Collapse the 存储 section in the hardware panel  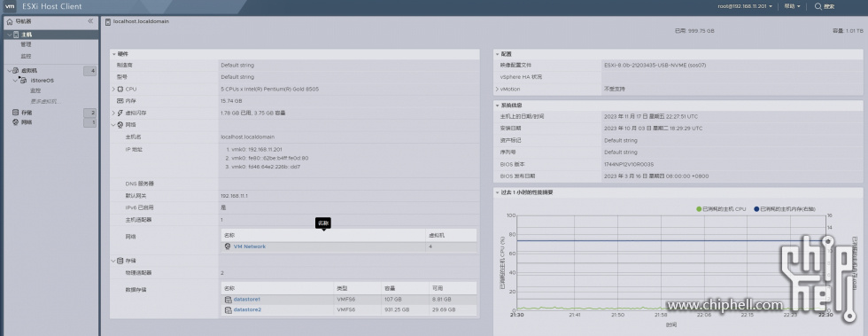click(113, 261)
